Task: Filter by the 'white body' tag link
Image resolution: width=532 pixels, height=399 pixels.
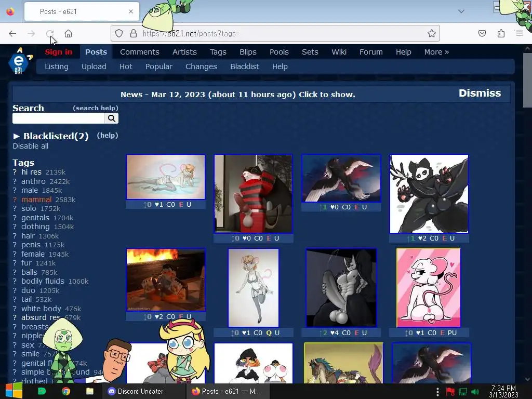Action: tap(42, 309)
